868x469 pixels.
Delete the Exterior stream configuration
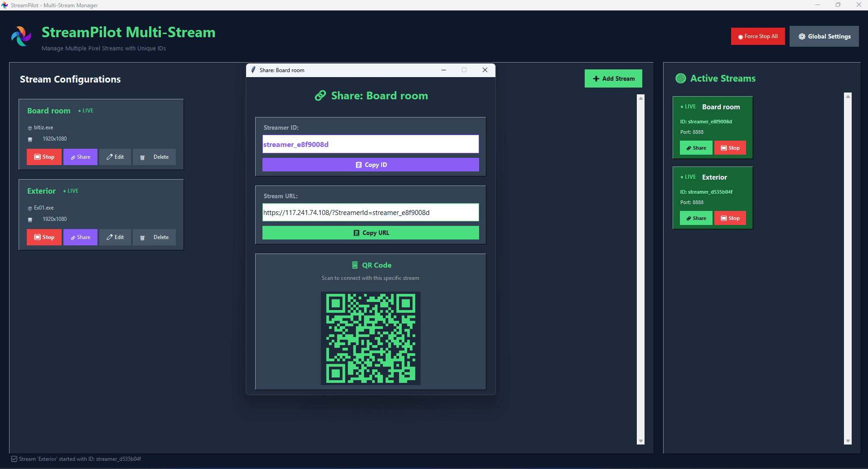tap(154, 237)
